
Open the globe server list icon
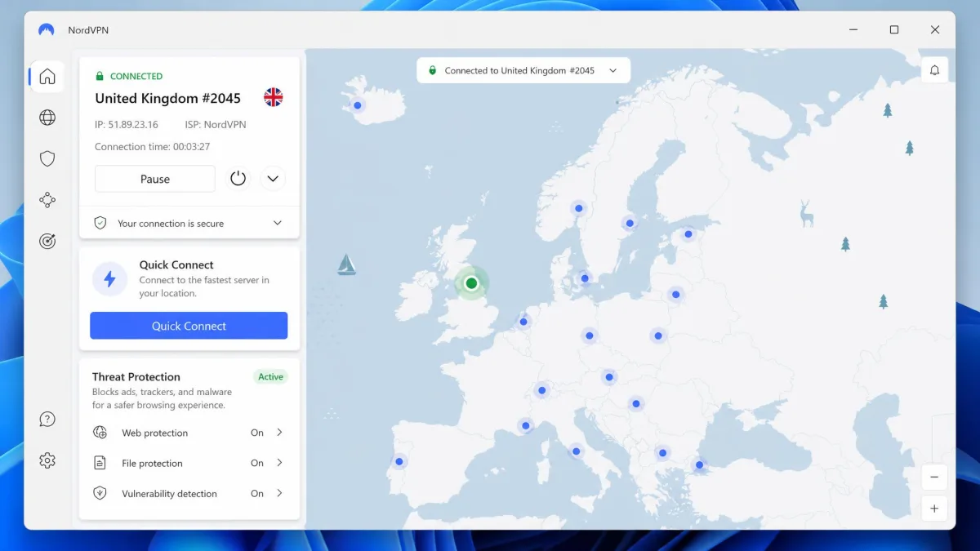coord(47,118)
